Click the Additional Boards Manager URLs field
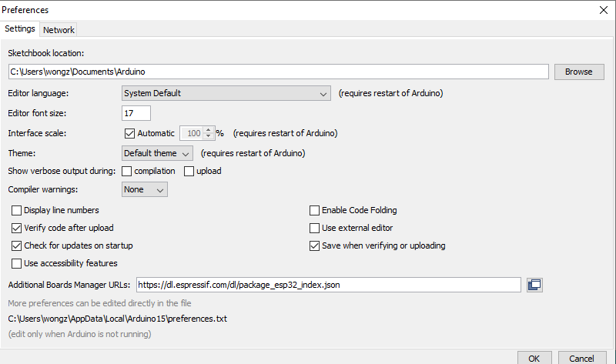Screen dimensions: 616x364 pos(329,285)
